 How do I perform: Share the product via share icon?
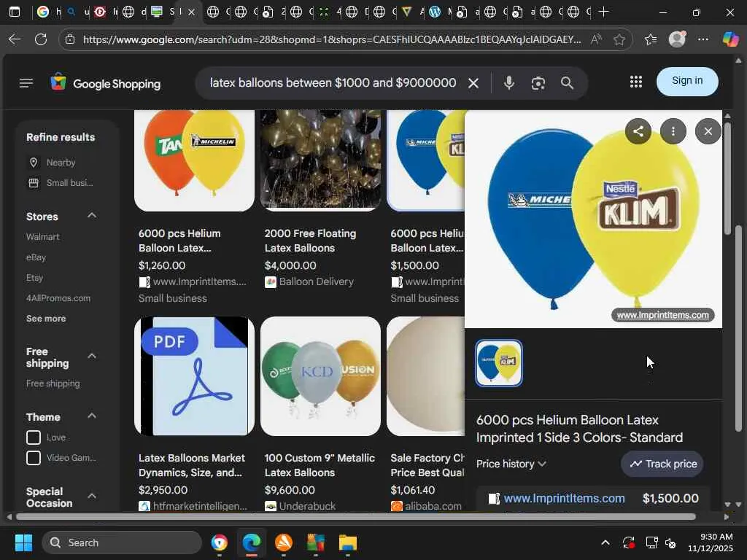638,131
